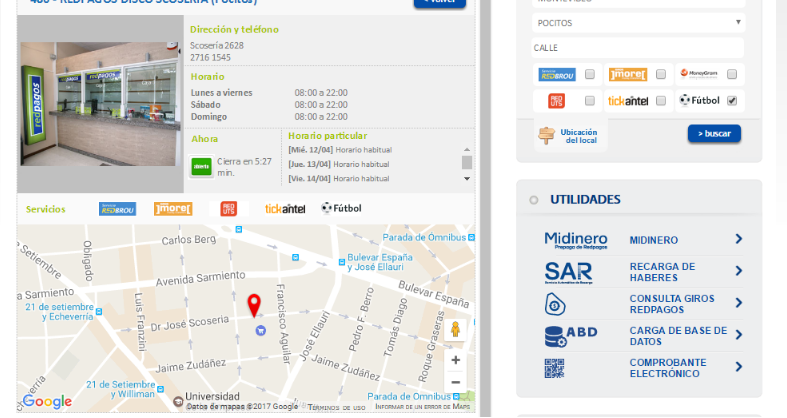Click the 21 de setiembre y Echeverría stop
The width and height of the screenshot is (787, 418).
(x=99, y=312)
